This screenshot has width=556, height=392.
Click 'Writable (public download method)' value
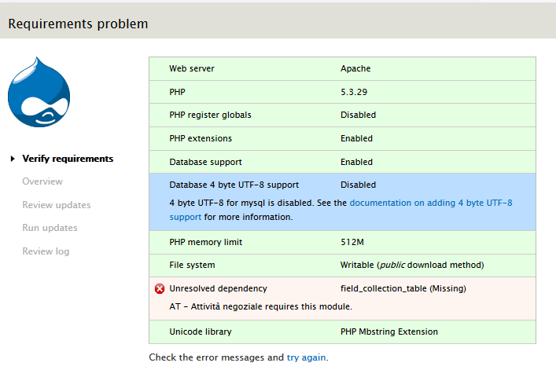pos(412,266)
